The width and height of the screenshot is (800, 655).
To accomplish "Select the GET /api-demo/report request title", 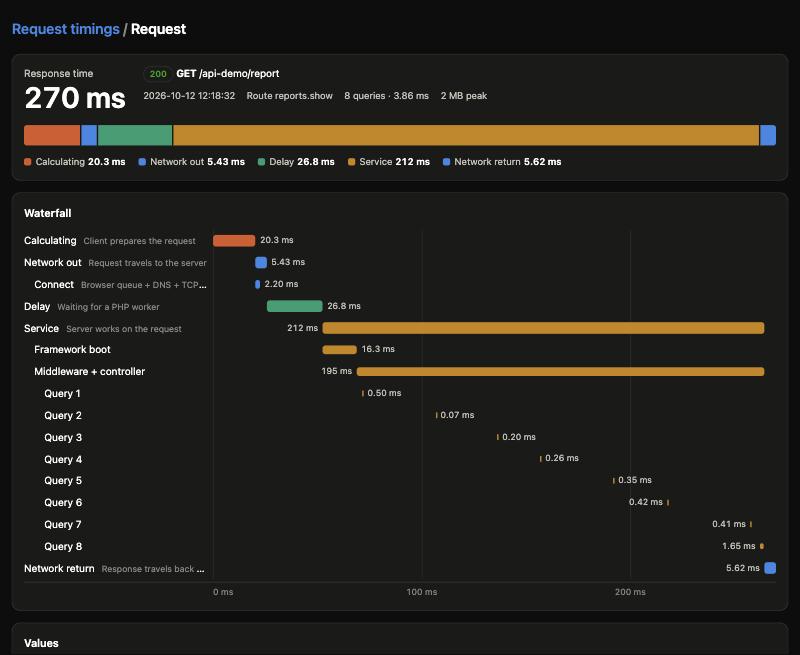I will pos(228,73).
